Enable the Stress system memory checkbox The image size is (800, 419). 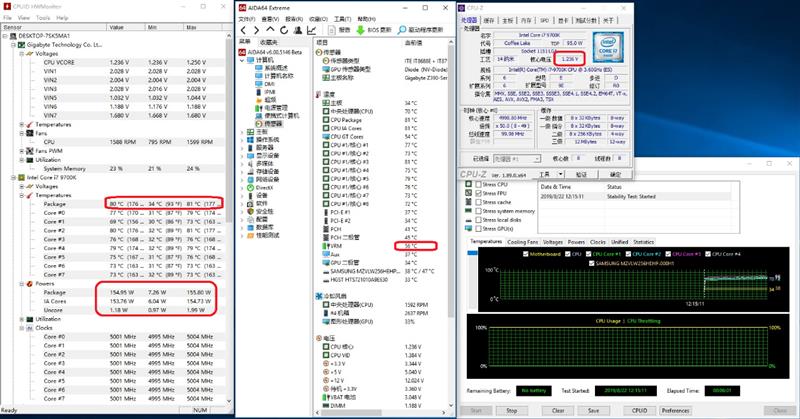[479, 211]
